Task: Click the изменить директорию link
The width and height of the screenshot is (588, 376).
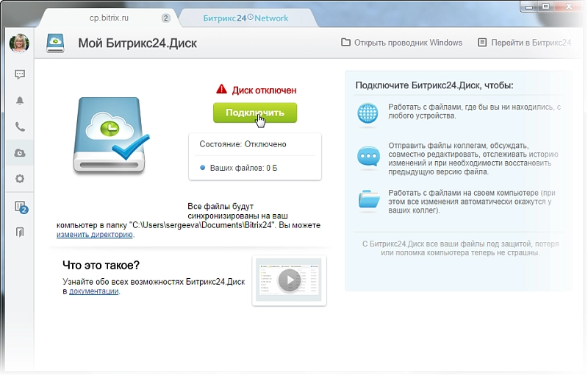Action: point(95,235)
